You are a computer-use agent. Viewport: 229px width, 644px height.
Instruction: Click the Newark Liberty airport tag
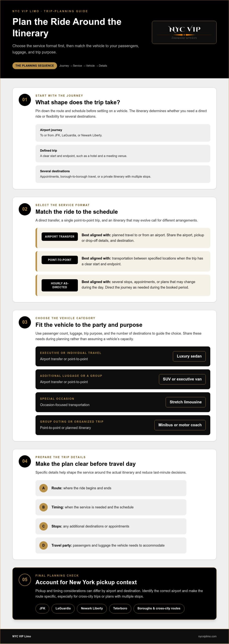92,608
